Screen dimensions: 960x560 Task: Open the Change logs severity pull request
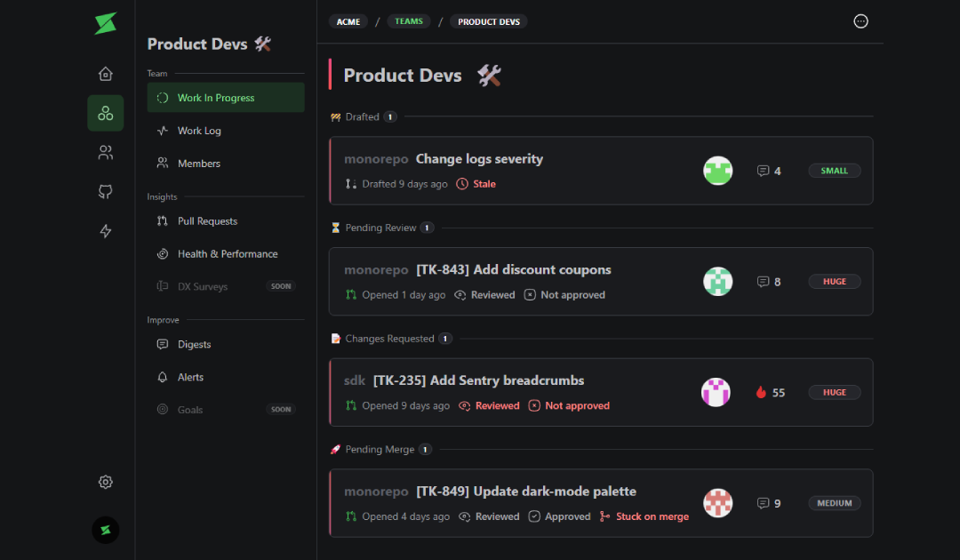(479, 159)
